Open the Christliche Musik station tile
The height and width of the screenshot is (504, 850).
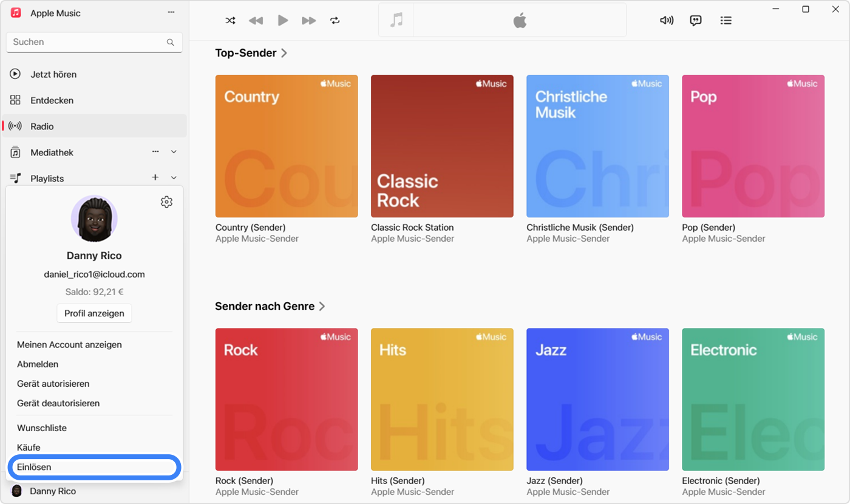(597, 146)
